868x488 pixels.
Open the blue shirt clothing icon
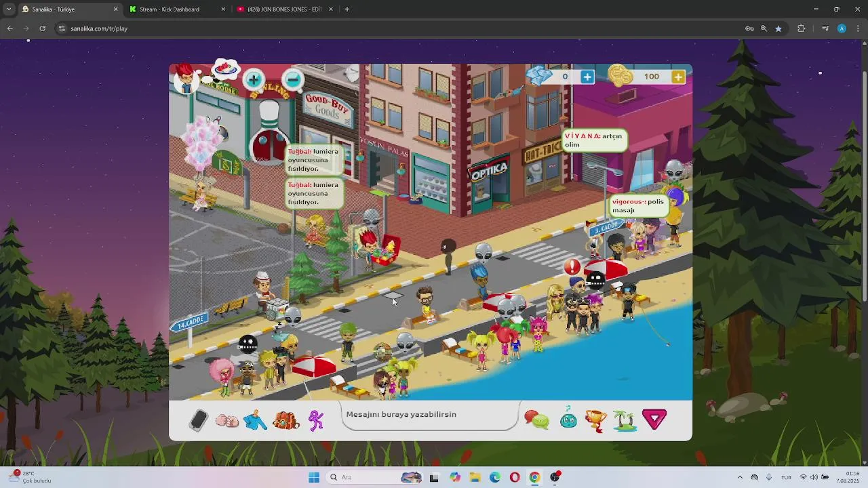coord(256,421)
